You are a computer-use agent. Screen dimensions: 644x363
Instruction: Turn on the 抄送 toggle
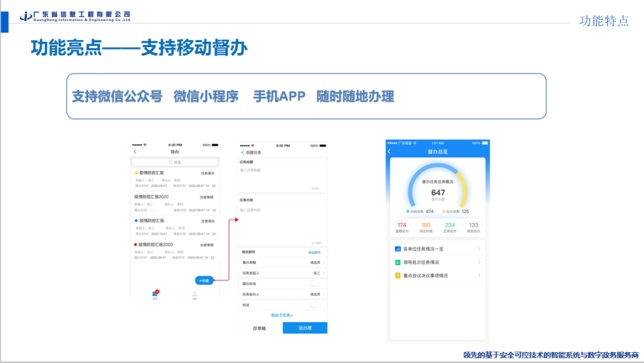click(x=315, y=305)
